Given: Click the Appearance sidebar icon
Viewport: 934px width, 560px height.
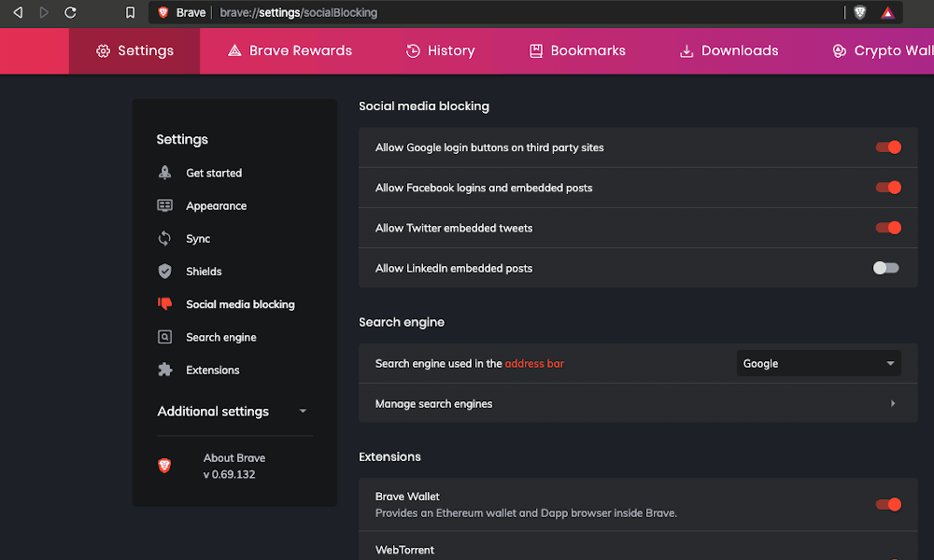Looking at the screenshot, I should pyautogui.click(x=165, y=205).
